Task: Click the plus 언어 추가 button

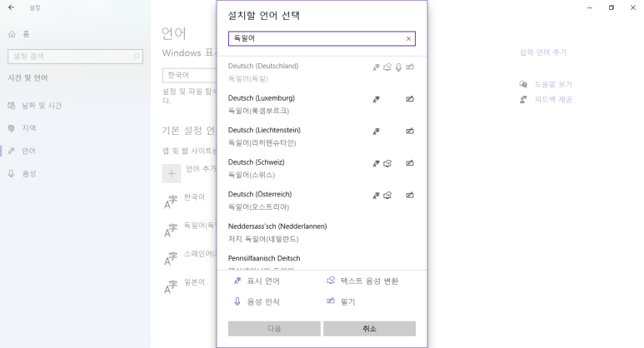Action: [x=172, y=173]
